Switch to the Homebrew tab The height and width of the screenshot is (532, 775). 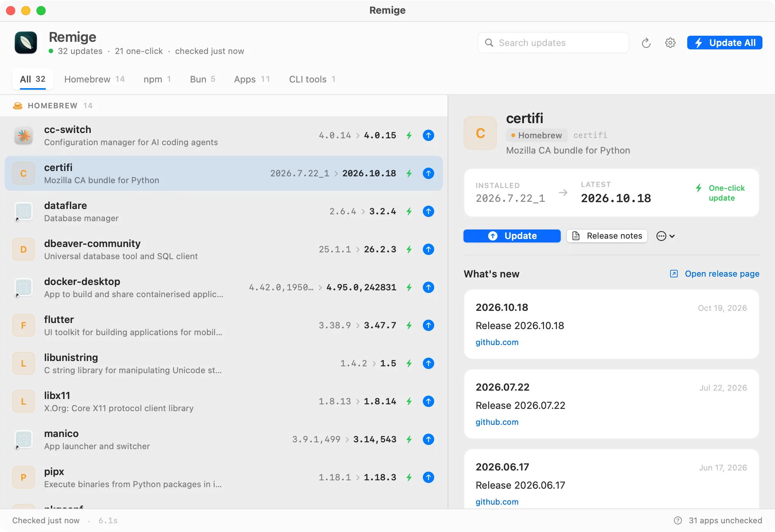pos(95,79)
